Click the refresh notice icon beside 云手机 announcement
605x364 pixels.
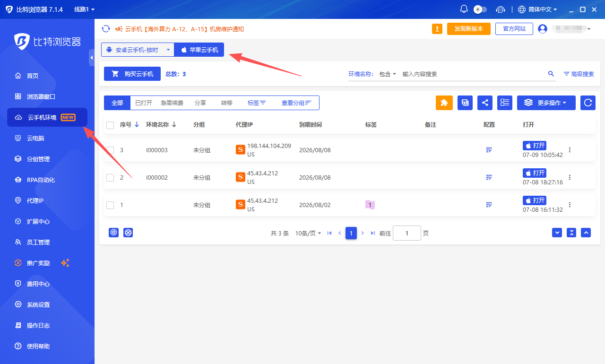point(106,29)
